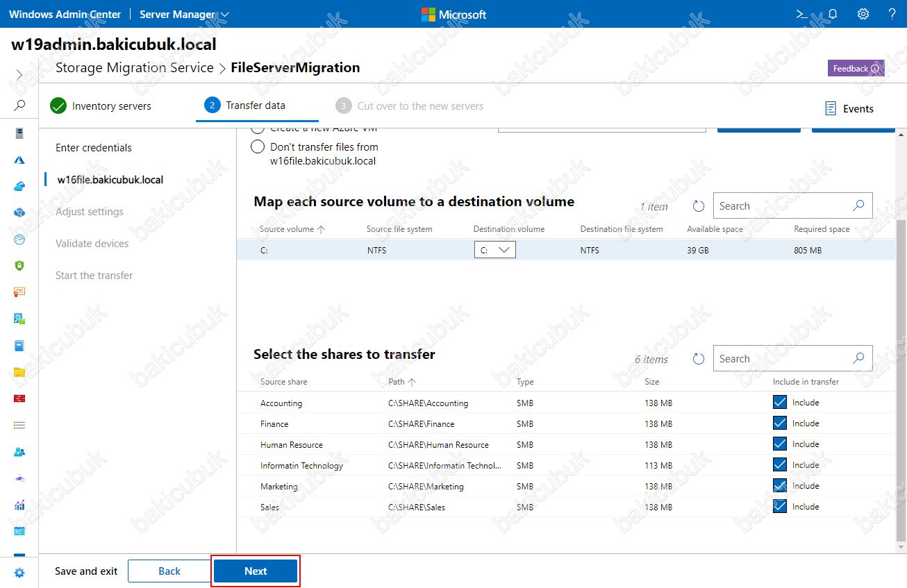
Task: Open the Server Manager dropdown
Action: [x=184, y=14]
